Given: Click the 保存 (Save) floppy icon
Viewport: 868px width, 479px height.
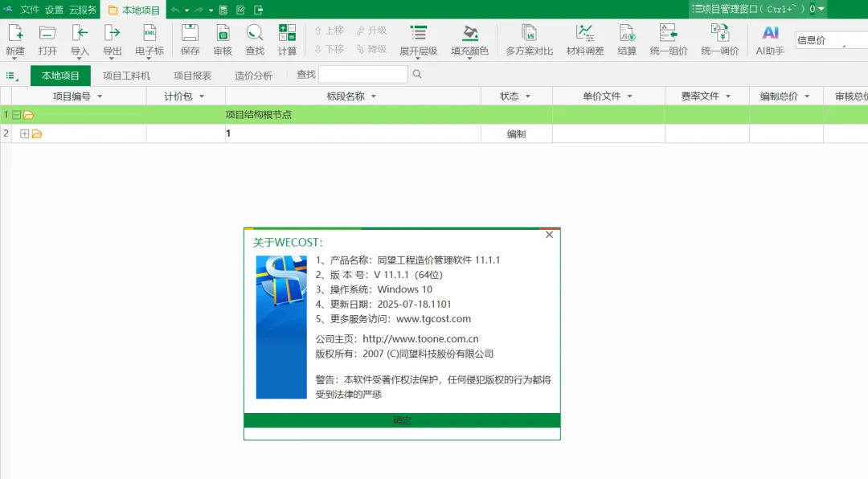Looking at the screenshot, I should pyautogui.click(x=190, y=34).
